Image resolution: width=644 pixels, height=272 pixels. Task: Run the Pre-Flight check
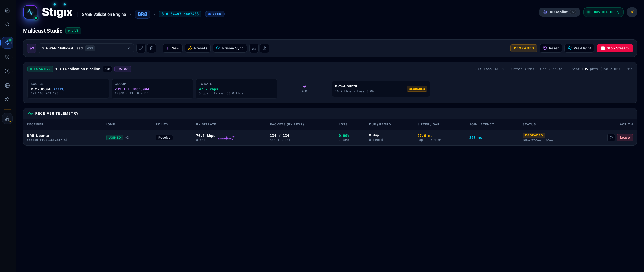579,48
